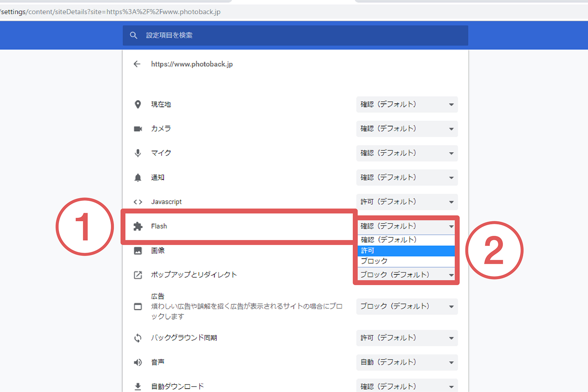This screenshot has width=588, height=392.
Task: Select 許可 option in Flash list
Action: [406, 251]
